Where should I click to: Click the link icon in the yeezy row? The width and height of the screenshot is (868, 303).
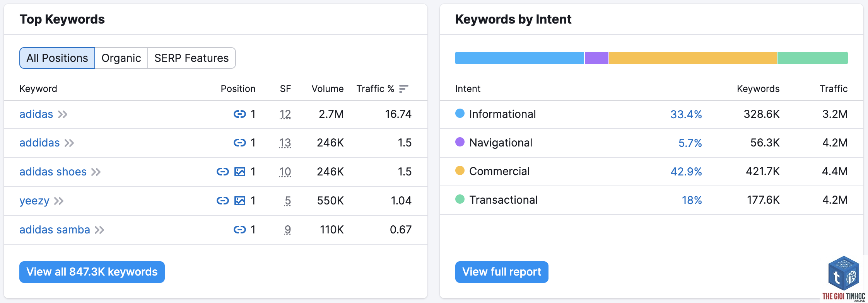223,201
